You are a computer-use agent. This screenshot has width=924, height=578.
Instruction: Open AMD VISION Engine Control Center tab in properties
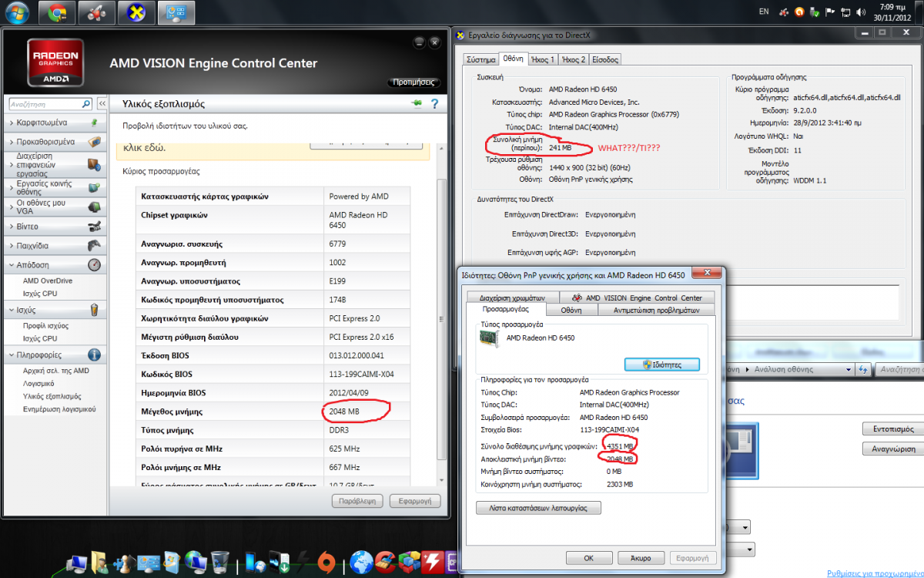pyautogui.click(x=637, y=297)
